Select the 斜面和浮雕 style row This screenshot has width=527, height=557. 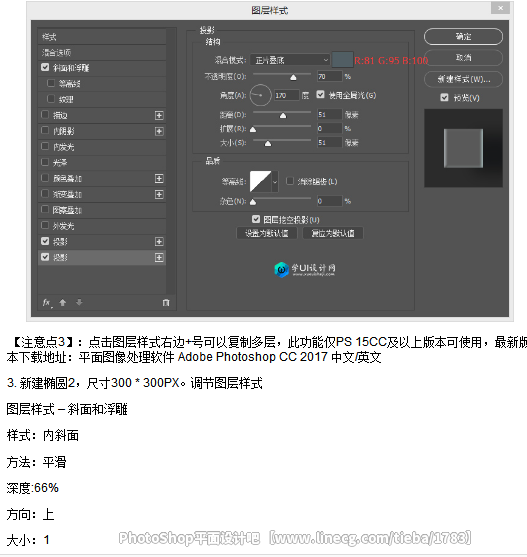click(x=102, y=68)
